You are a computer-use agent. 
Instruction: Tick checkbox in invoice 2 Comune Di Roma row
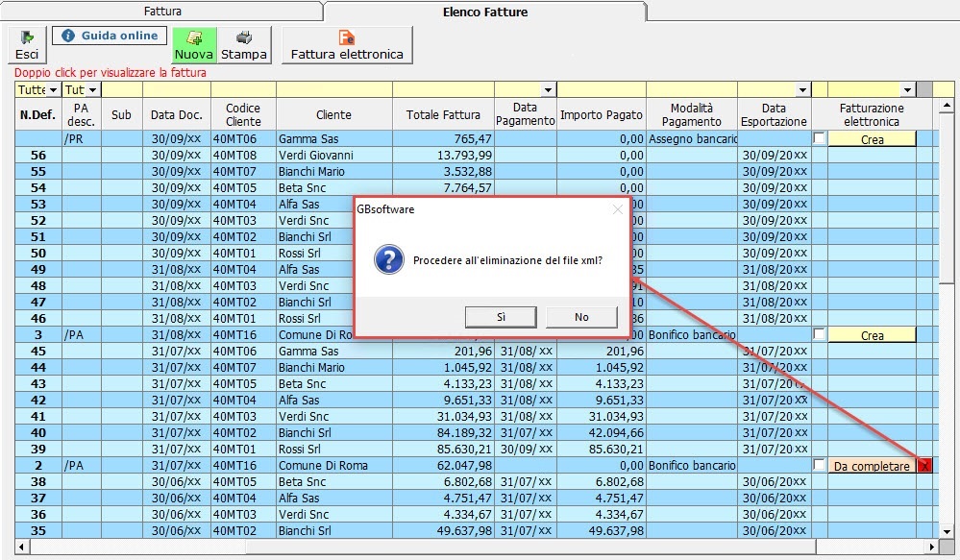click(x=819, y=465)
